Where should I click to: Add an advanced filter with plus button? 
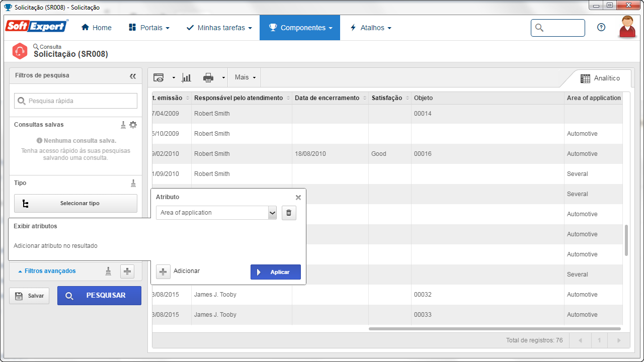coord(127,271)
